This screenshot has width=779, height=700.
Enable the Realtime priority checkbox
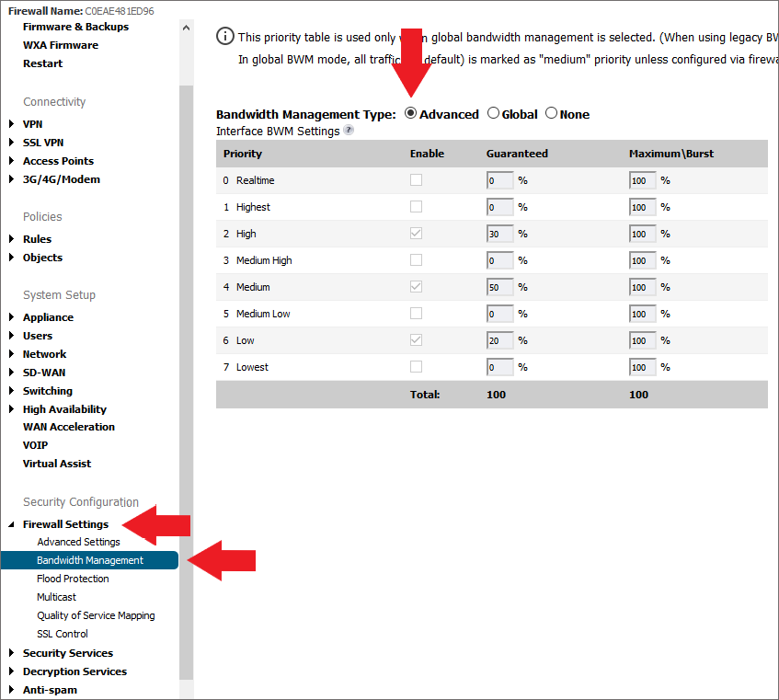(x=417, y=180)
